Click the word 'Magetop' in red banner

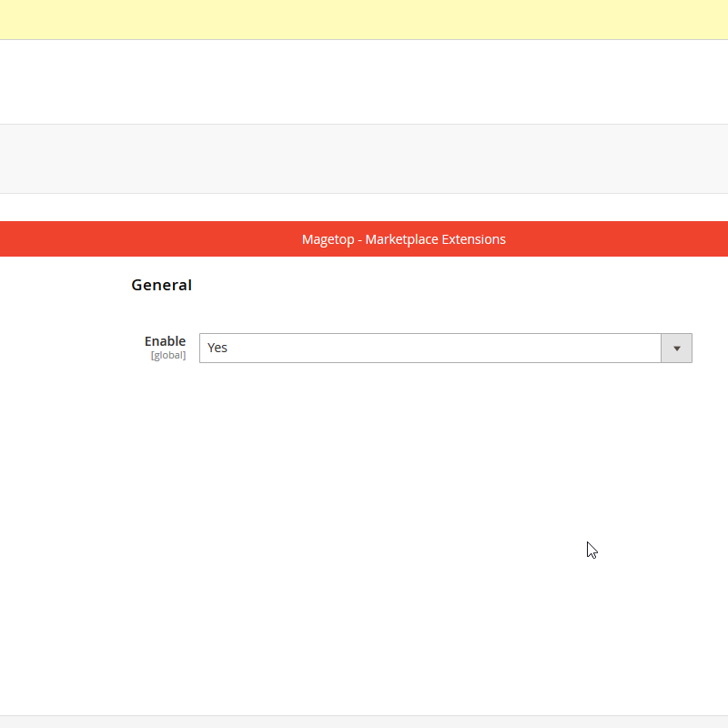pyautogui.click(x=328, y=239)
